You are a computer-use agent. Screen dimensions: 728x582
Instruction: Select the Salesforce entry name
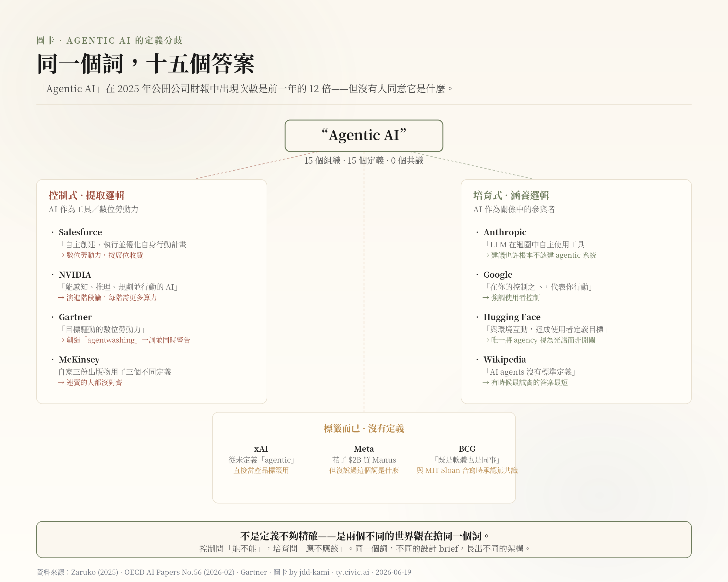[80, 232]
